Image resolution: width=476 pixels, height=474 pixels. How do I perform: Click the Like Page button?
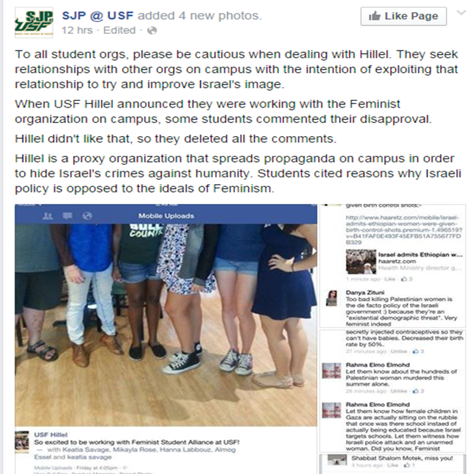(x=403, y=16)
